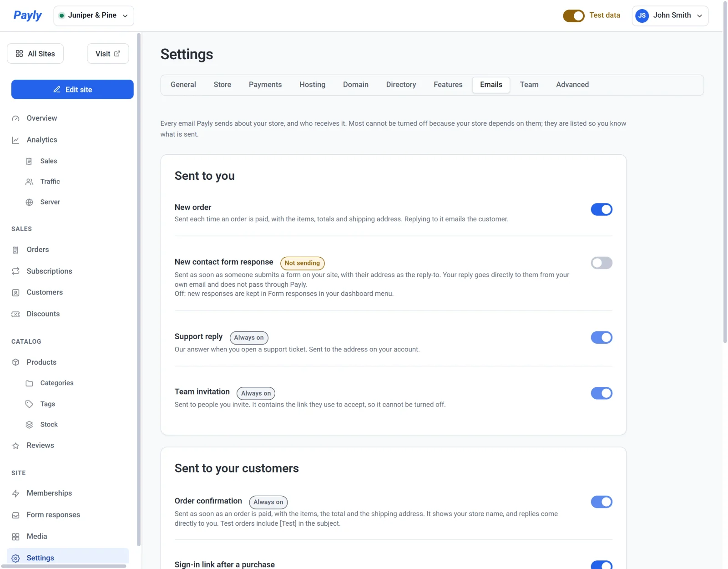Screen dimensions: 728x569
Task: Click the Customers contact icon
Action: [15, 293]
